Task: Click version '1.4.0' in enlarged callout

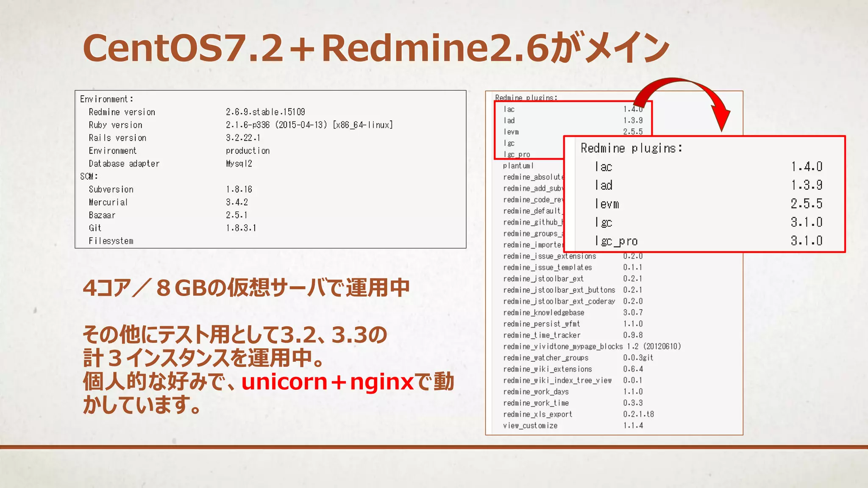Action: pyautogui.click(x=807, y=167)
